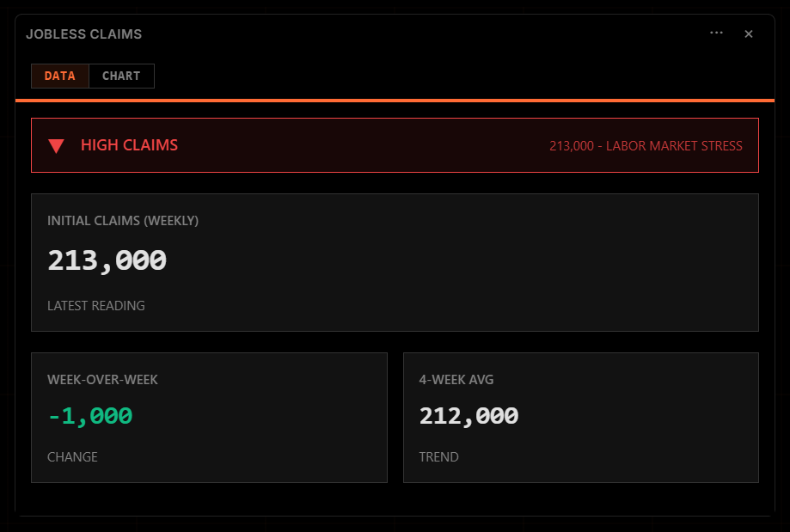
Task: Click the HIGH CLAIMS alert heading
Action: click(x=129, y=145)
